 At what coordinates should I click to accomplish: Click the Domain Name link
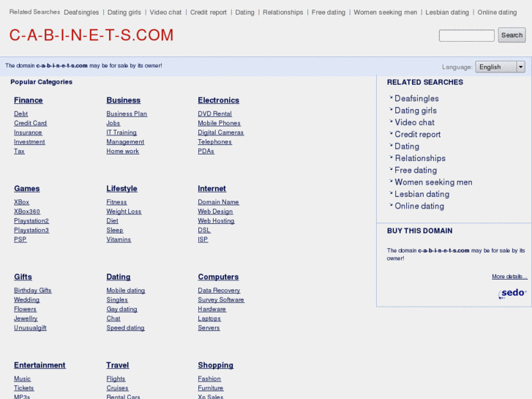pyautogui.click(x=219, y=202)
